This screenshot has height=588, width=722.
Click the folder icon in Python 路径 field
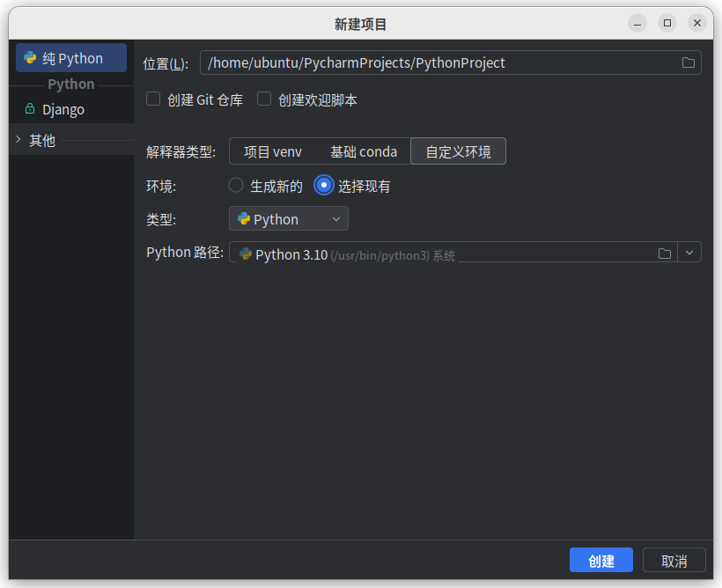click(665, 254)
